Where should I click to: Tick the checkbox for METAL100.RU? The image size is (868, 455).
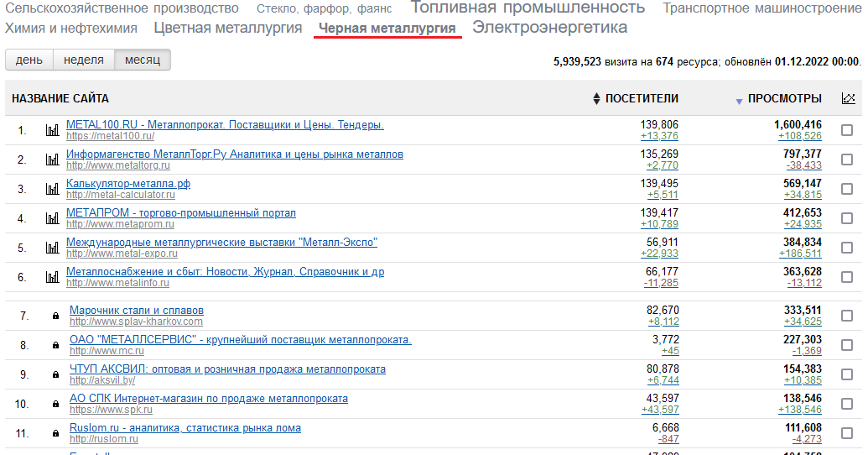click(846, 130)
